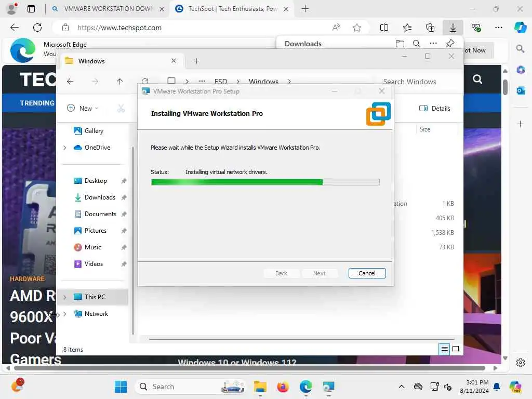Screen dimensions: 532x399
Task: Search downloads in Downloads panel
Action: coord(416,44)
